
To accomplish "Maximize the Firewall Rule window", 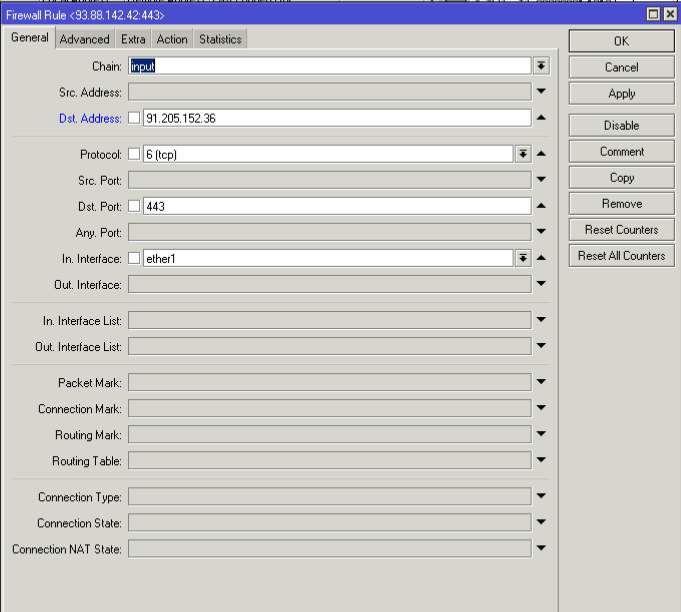I will pyautogui.click(x=653, y=14).
